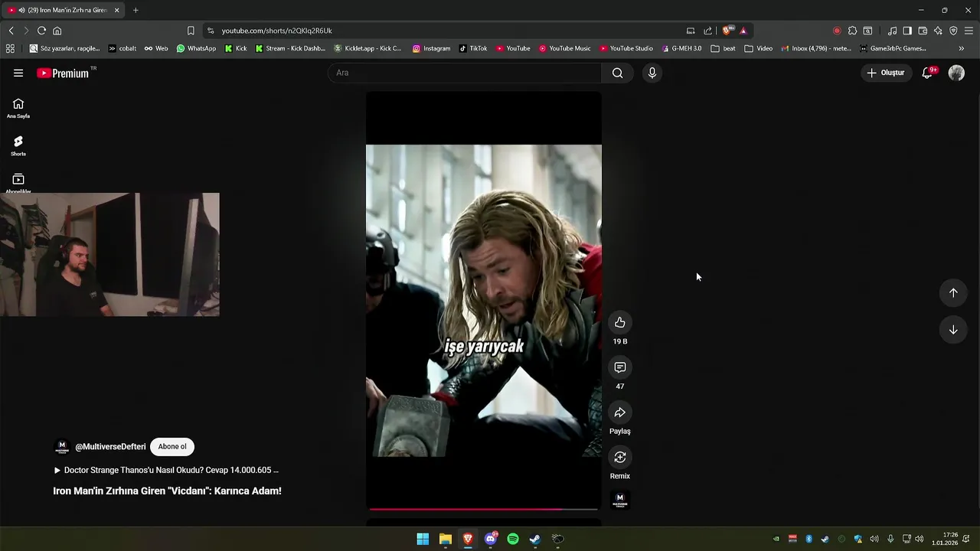Open the YouTube hamburger guide menu
This screenshot has width=980, height=551.
point(18,73)
